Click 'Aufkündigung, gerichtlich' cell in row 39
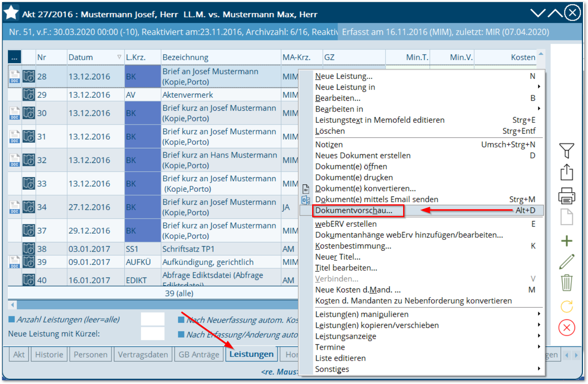The image size is (588, 384). pos(221,262)
